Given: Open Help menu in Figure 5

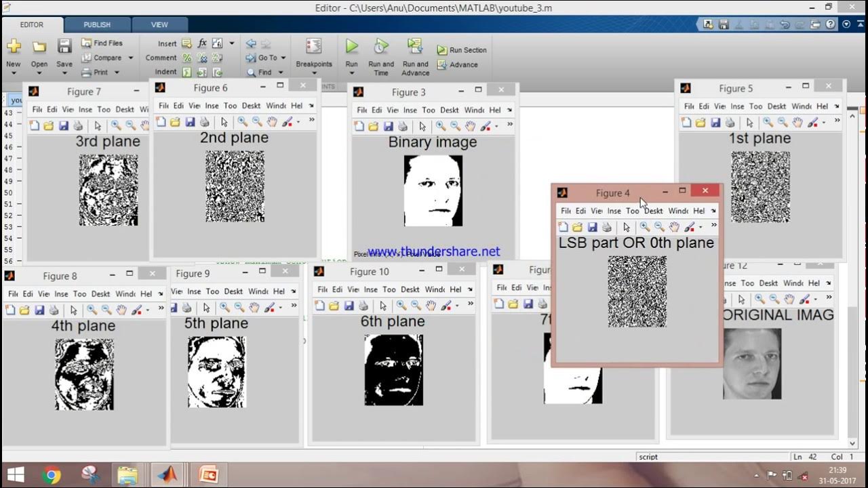Looking at the screenshot, I should (822, 106).
